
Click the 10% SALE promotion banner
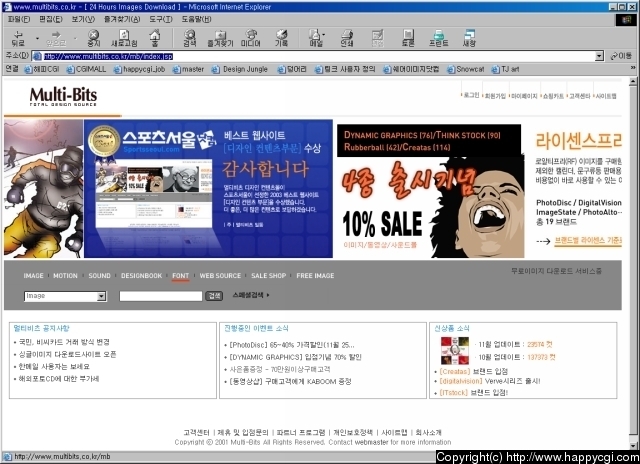click(431, 191)
